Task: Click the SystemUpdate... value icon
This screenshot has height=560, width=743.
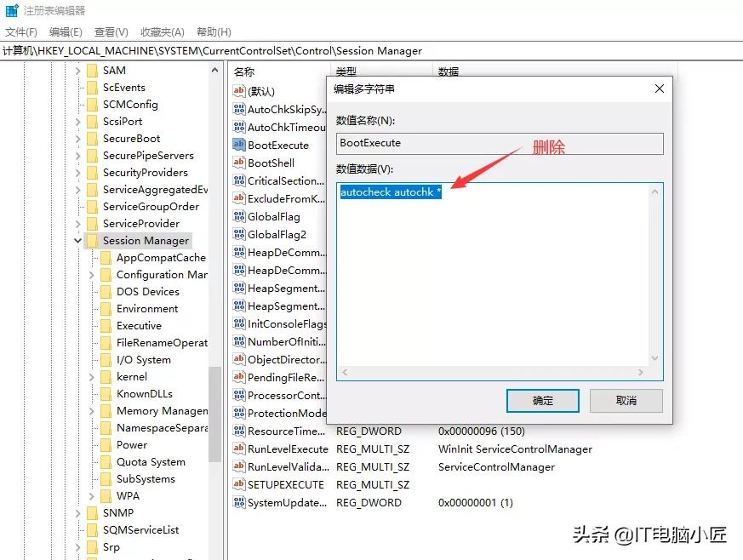Action: (x=239, y=502)
